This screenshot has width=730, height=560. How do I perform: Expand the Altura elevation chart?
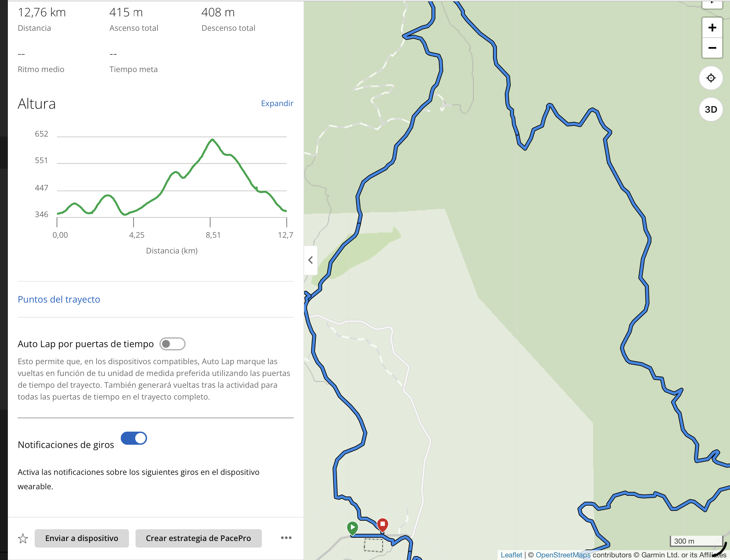point(277,103)
